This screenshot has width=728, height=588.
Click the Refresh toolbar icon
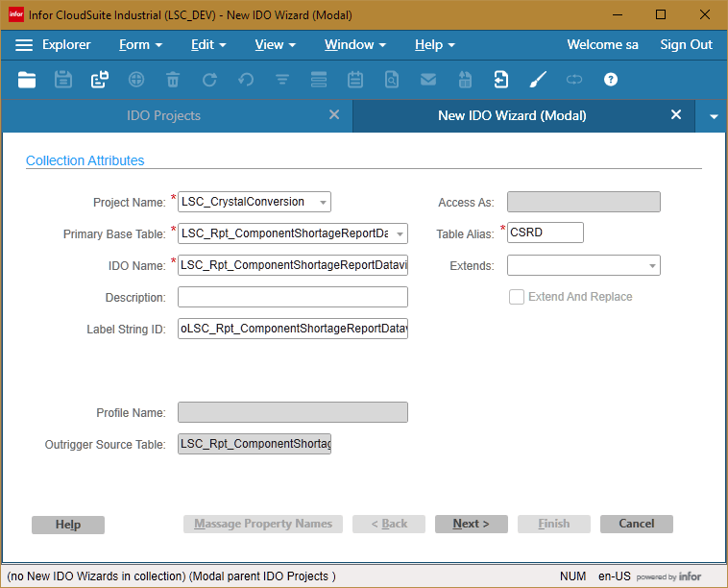click(x=209, y=80)
